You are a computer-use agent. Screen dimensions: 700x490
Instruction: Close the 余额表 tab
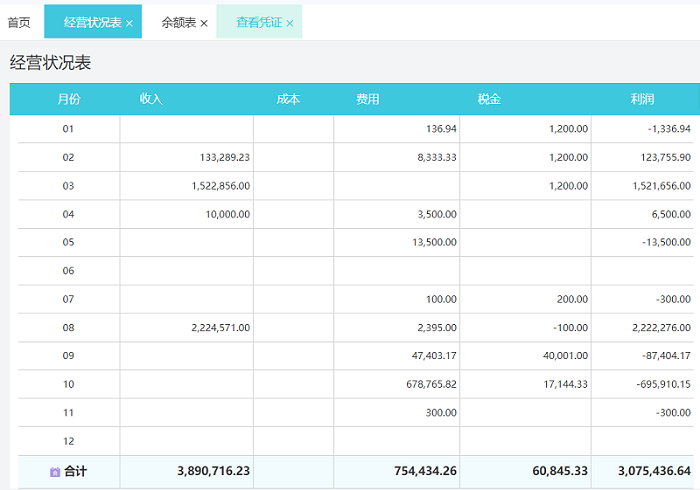(204, 23)
